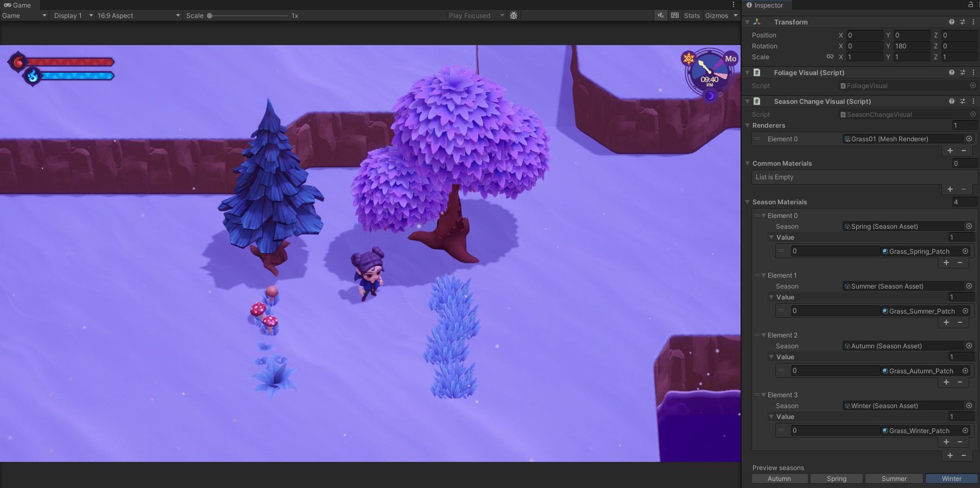Toggle the Inspector lock icon
Image resolution: width=980 pixels, height=488 pixels.
click(x=971, y=5)
